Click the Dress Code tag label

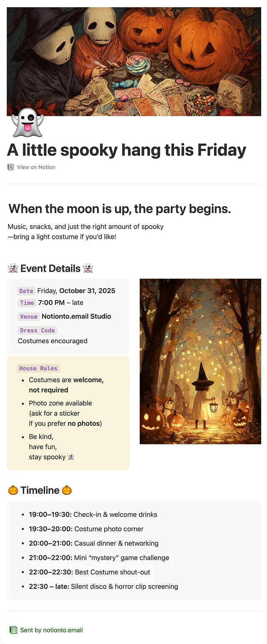37,330
